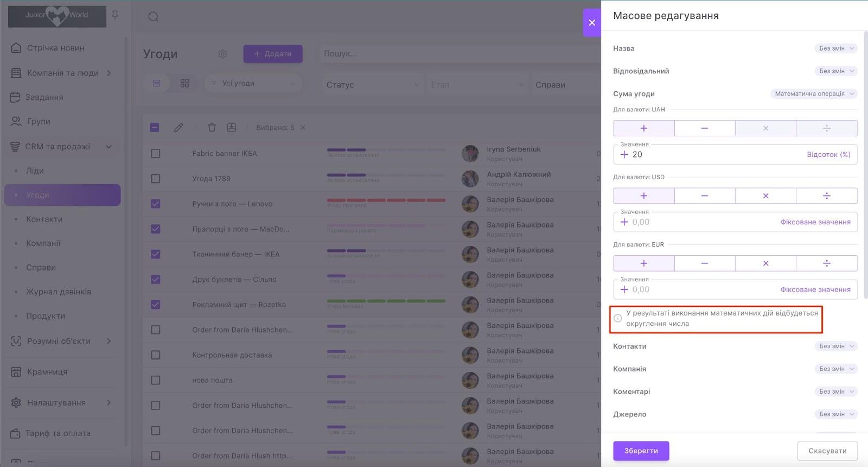Select the divide operation for EUR currency
This screenshot has height=467, width=868.
point(826,263)
